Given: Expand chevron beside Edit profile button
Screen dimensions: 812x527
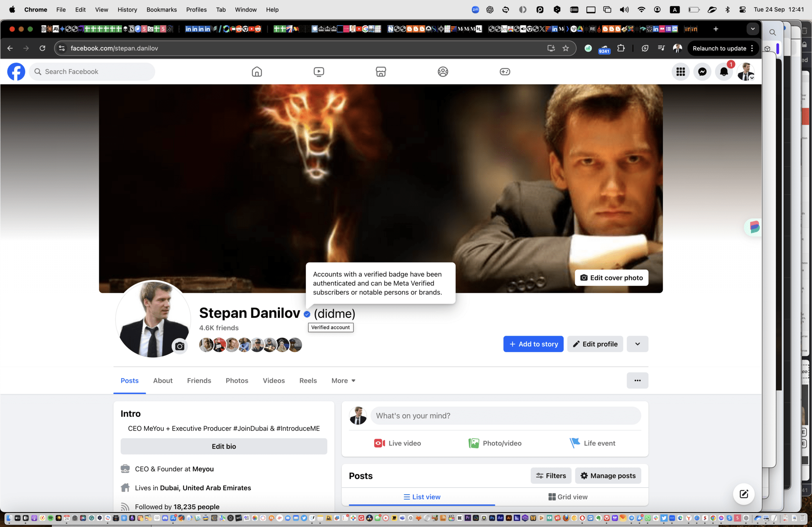Looking at the screenshot, I should click(x=637, y=344).
